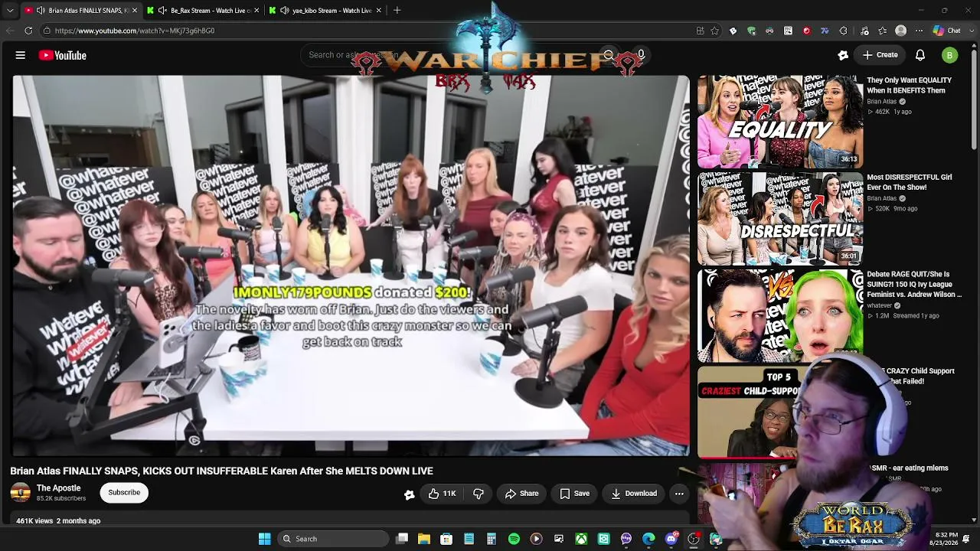Dislike the Brian Atlas video

[x=479, y=494]
